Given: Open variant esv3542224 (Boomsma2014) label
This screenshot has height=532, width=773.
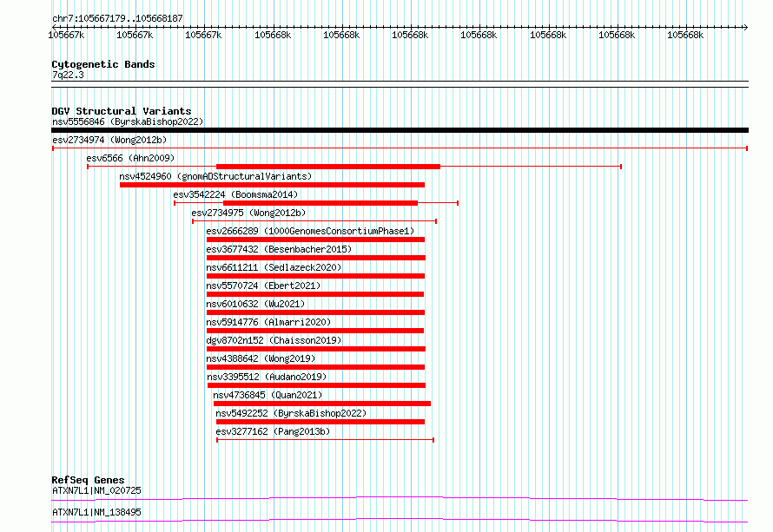Looking at the screenshot, I should pyautogui.click(x=235, y=194).
